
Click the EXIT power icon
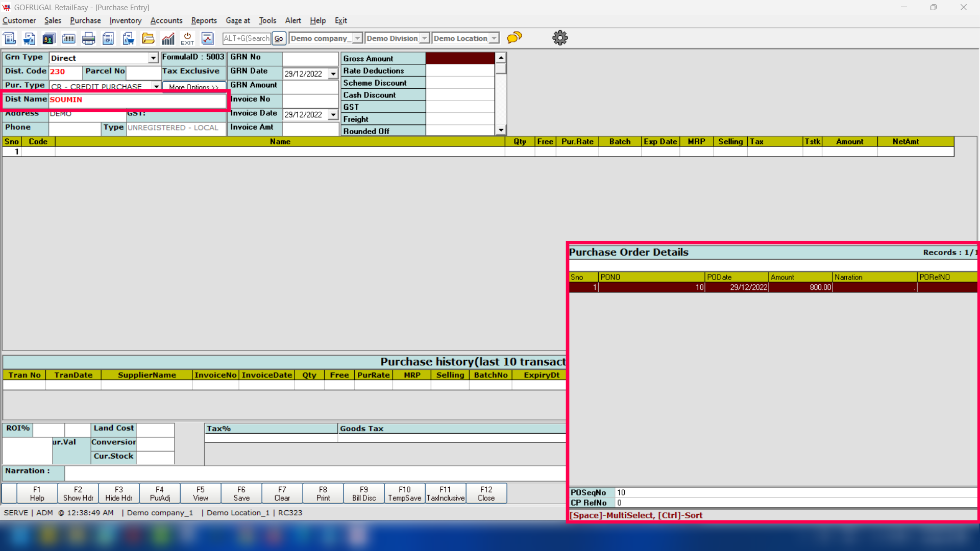point(187,38)
